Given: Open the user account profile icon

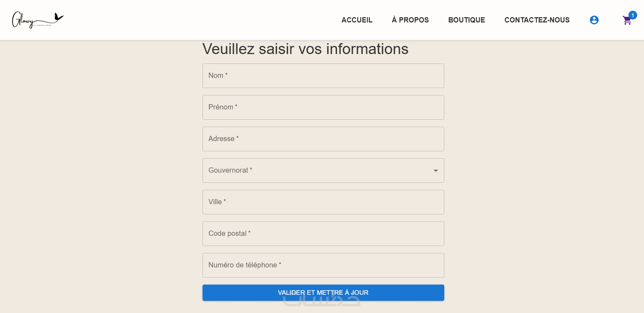Looking at the screenshot, I should [594, 20].
